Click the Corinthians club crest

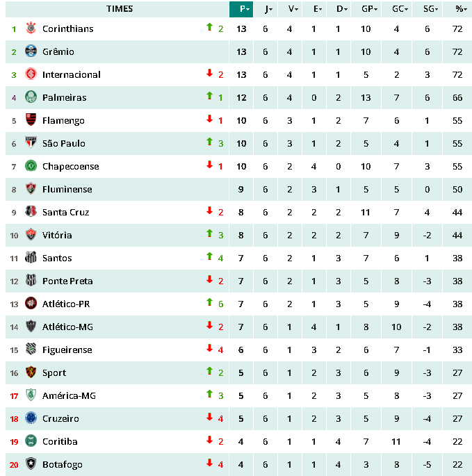[31, 28]
